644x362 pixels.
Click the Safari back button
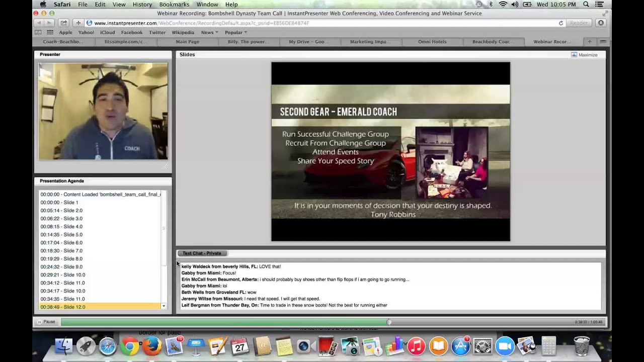pos(39,23)
